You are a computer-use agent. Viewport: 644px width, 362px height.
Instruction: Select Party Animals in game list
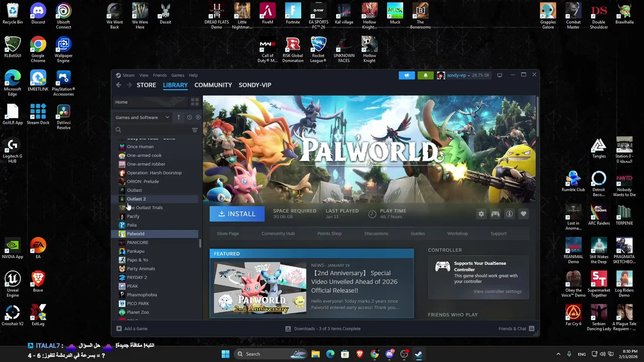tap(141, 269)
